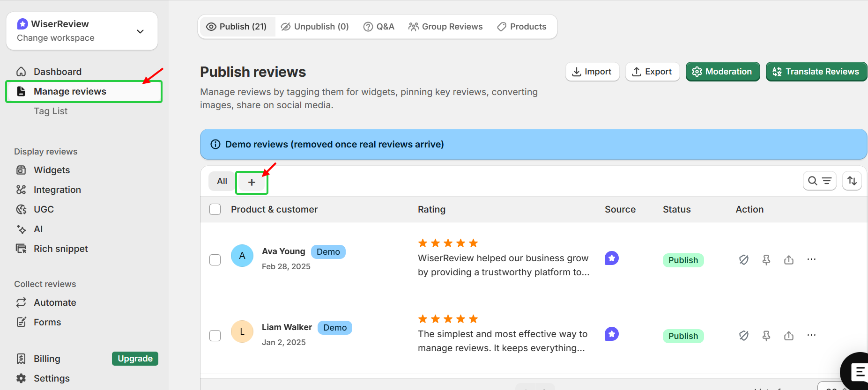This screenshot has width=868, height=390.
Task: Click the Demo tag beside Ava Young
Action: 328,252
